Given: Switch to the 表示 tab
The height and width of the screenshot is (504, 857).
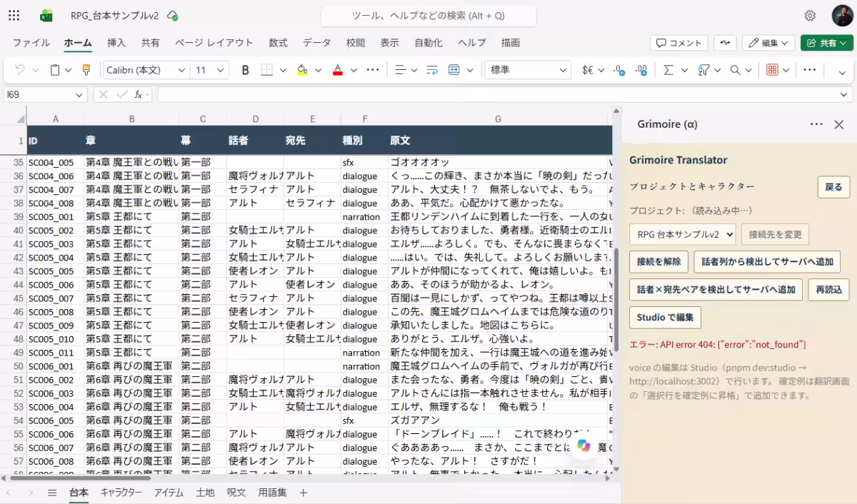Looking at the screenshot, I should 389,43.
